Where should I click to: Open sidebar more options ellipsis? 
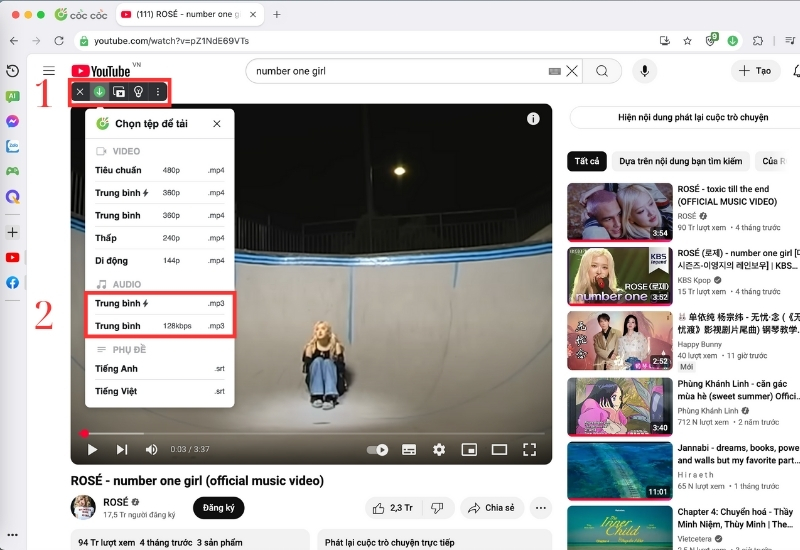click(x=13, y=535)
